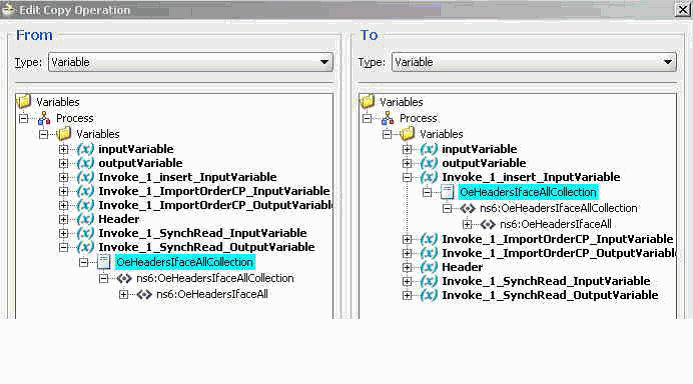Click Invoke_1_SynchRead_InputVariable (x) icon in To tree

(x=429, y=281)
